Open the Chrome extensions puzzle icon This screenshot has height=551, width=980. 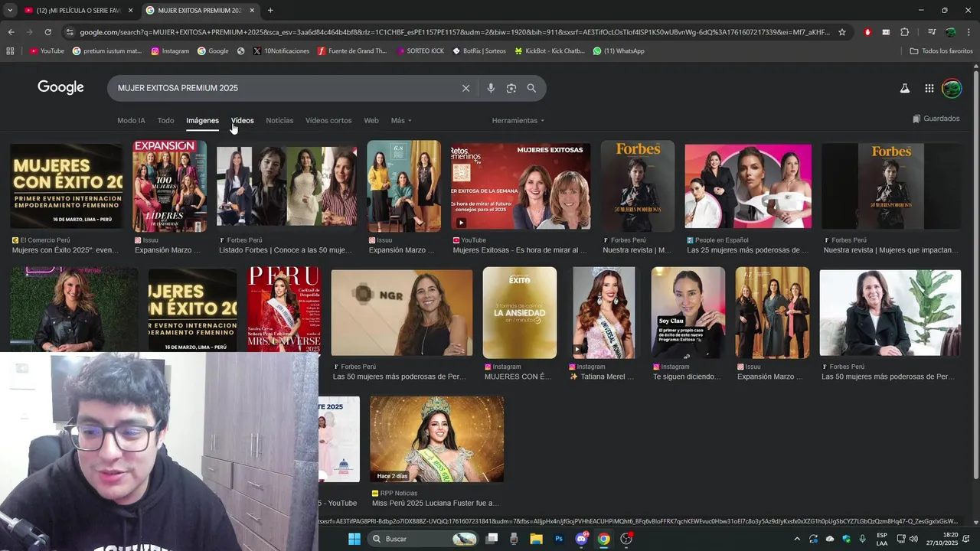point(904,32)
